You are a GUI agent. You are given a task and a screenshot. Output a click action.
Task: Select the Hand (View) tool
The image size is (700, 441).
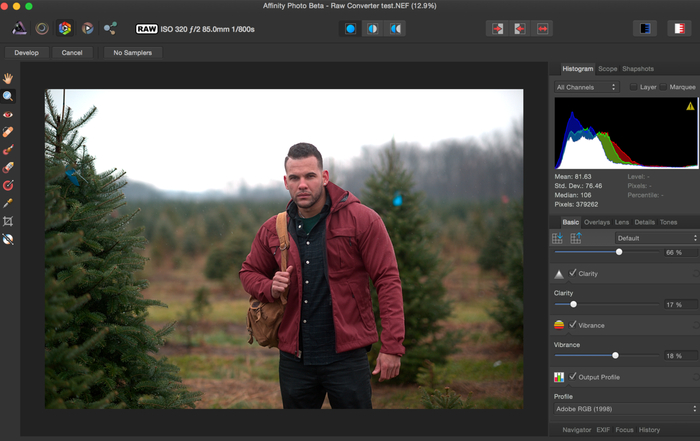(x=8, y=78)
